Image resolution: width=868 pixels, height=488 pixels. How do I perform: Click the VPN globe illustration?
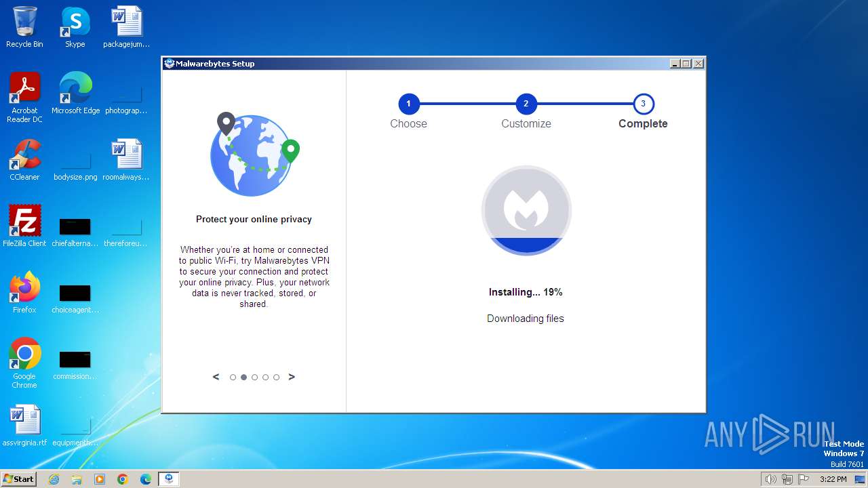click(x=254, y=155)
